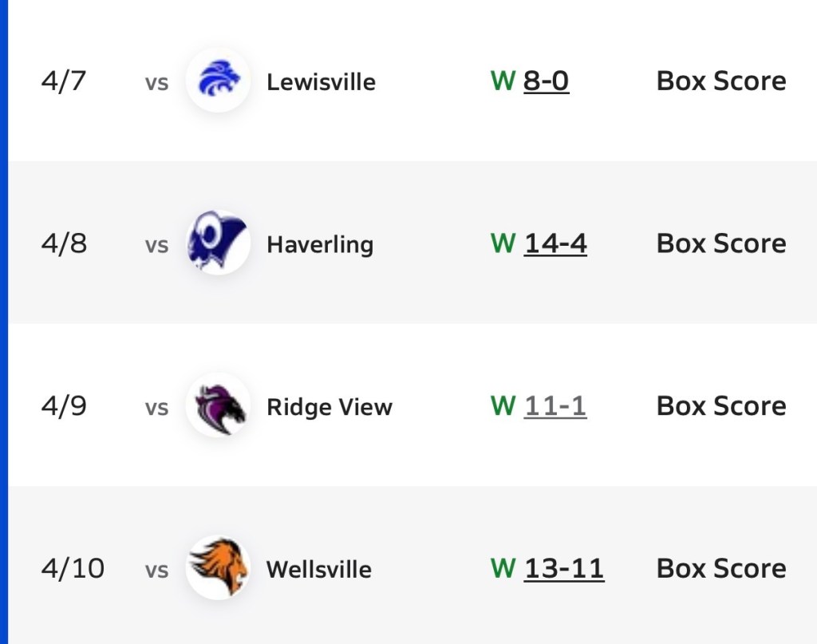Viewport: 817px width, 644px height.
Task: Select the Ridge View team name
Action: pyautogui.click(x=329, y=407)
